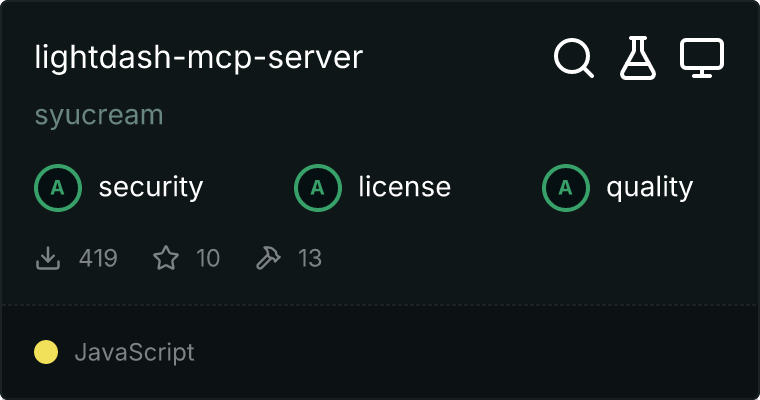Click the 13 tools count
Image resolution: width=760 pixels, height=400 pixels.
pyautogui.click(x=310, y=259)
